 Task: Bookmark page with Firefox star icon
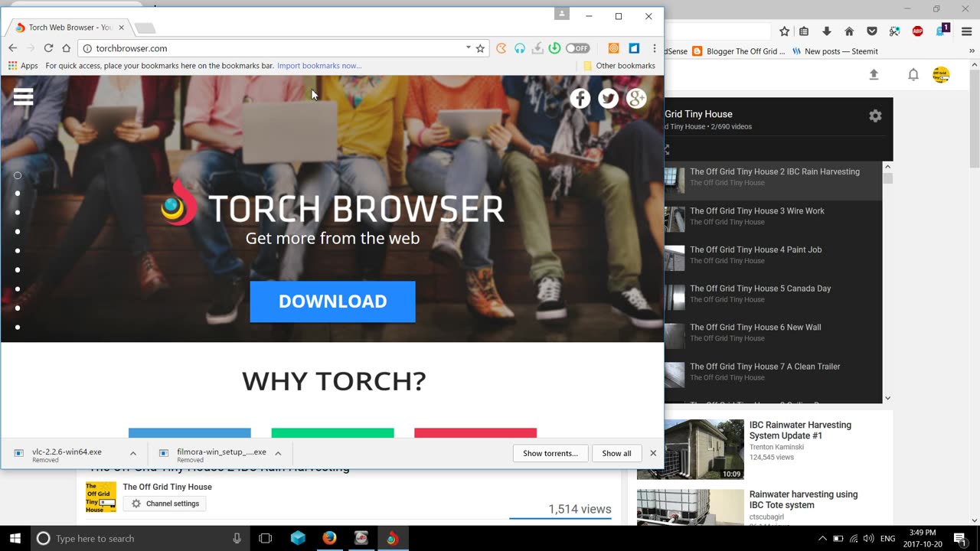784,31
